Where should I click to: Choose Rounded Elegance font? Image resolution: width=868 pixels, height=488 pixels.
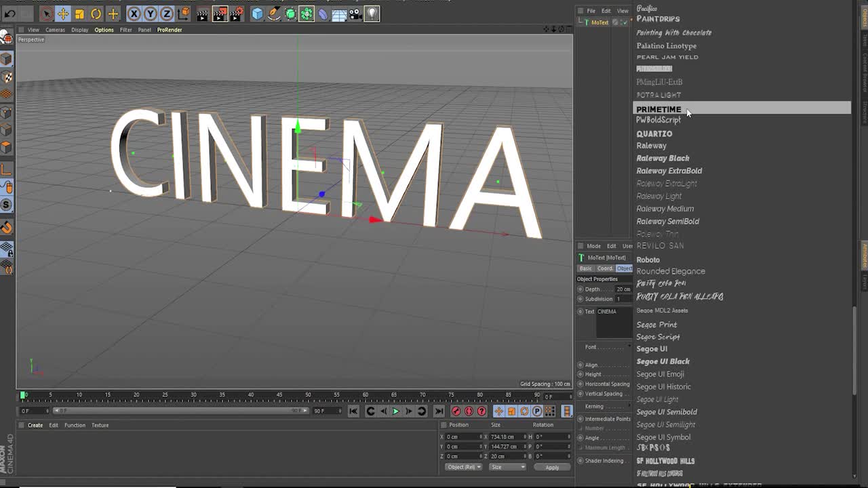(x=671, y=271)
